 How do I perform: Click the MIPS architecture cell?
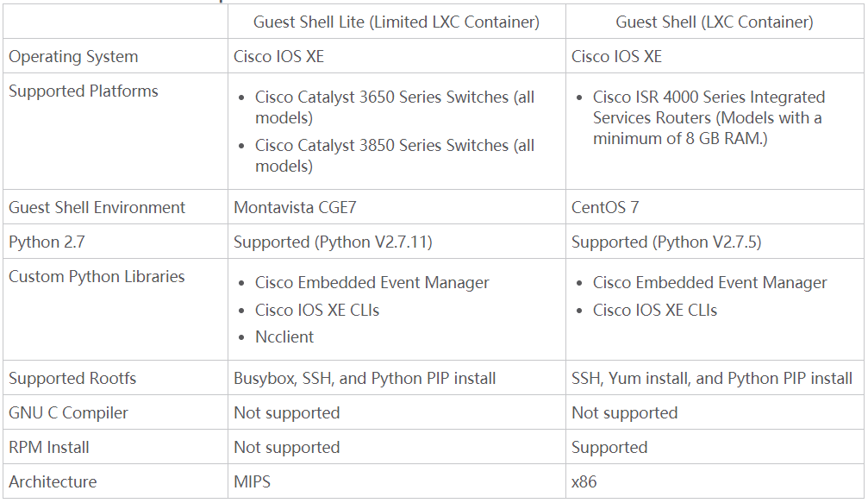click(252, 481)
